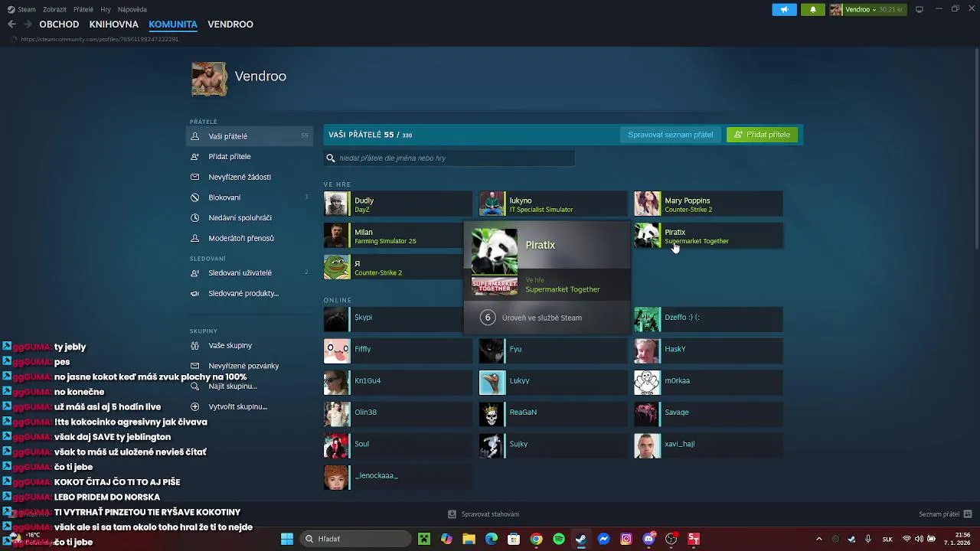Open the Hry menu
Image resolution: width=980 pixels, height=551 pixels.
click(x=106, y=9)
